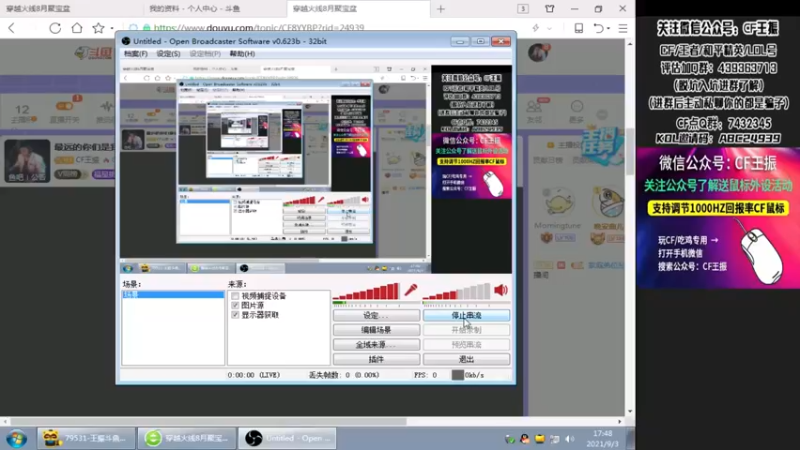
Task: Click the 插件 button
Action: pos(376,359)
